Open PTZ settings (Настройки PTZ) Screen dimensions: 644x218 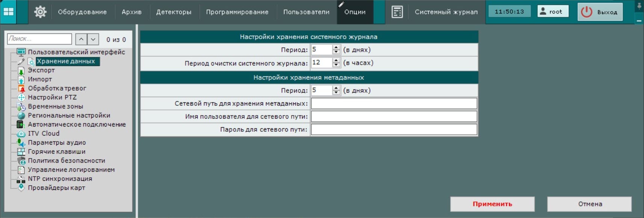coord(52,98)
